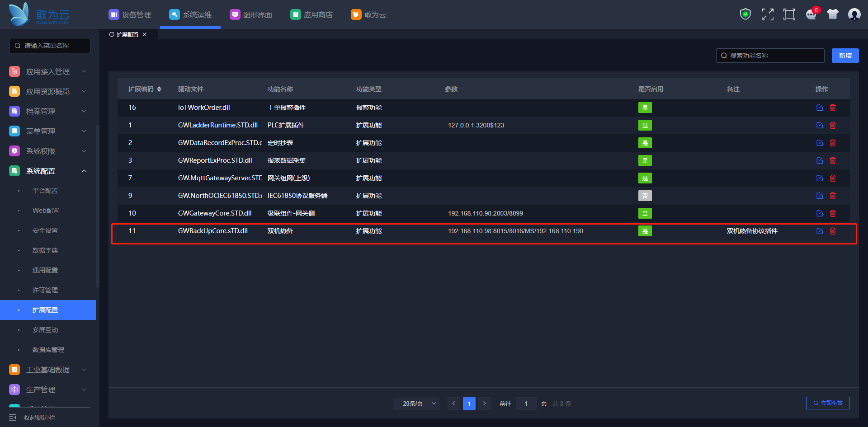Click the 立即生效 button
868x427 pixels.
[x=828, y=403]
